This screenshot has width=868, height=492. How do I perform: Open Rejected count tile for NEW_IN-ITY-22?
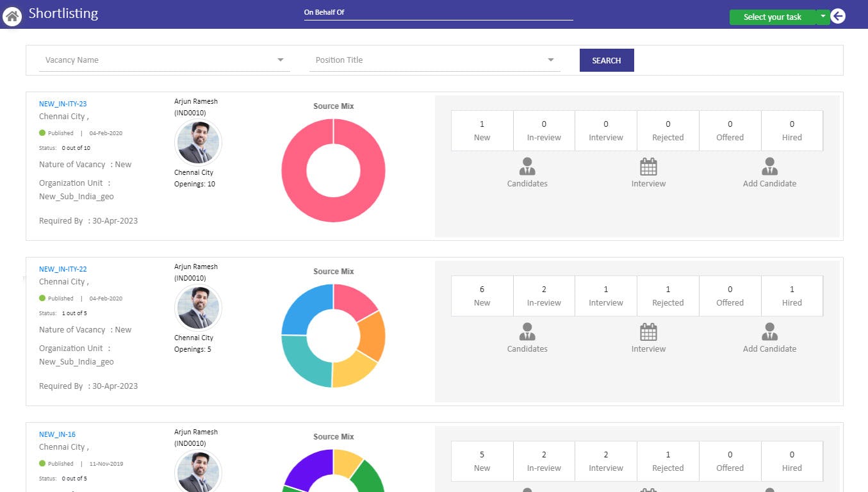coord(668,296)
